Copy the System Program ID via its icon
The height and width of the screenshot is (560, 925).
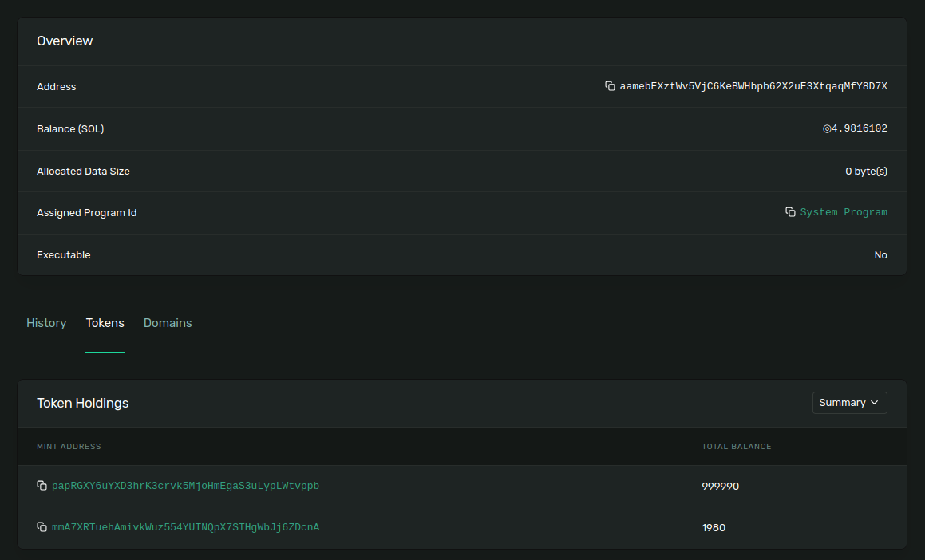point(790,212)
